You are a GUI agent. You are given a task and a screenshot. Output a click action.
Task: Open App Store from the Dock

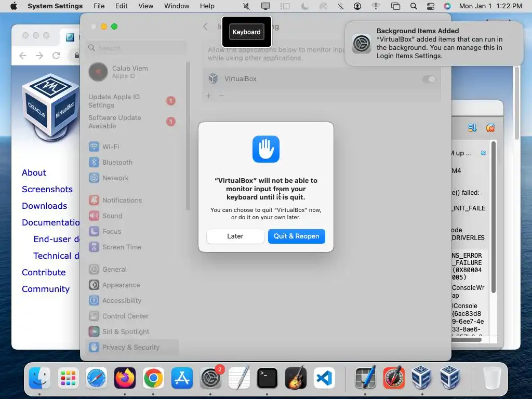coord(182,378)
